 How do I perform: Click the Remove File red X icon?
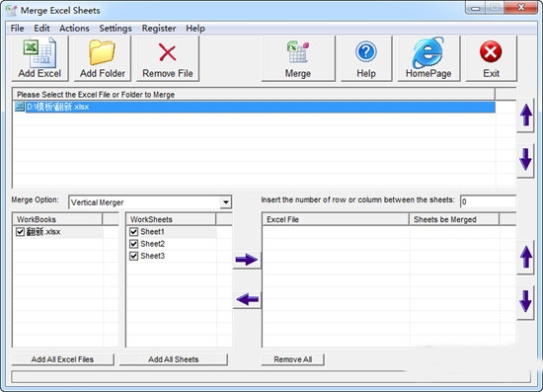click(167, 52)
